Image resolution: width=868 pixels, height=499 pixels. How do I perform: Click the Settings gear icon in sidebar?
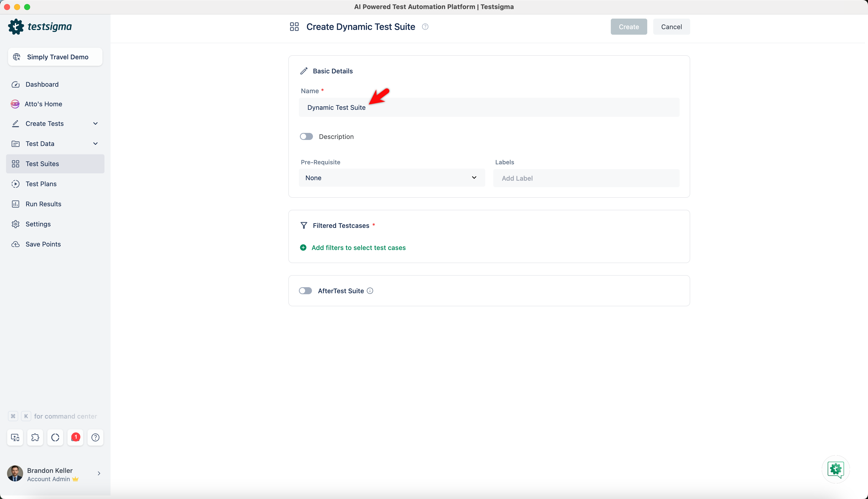[x=16, y=224]
